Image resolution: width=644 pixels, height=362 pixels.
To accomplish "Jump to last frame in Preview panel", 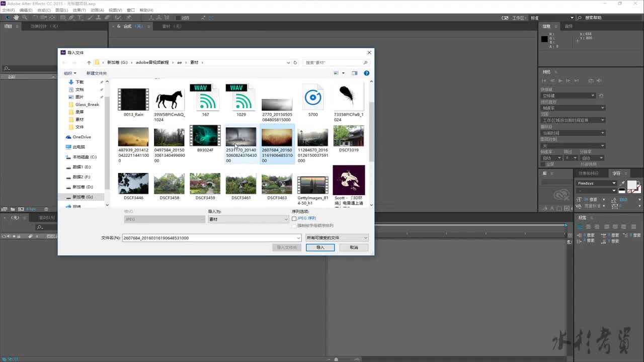I will point(577,80).
